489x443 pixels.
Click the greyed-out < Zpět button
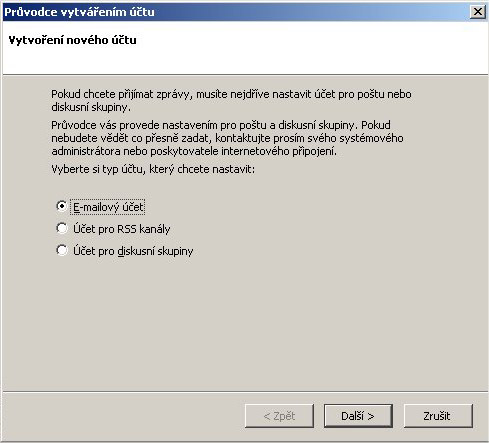click(x=279, y=416)
